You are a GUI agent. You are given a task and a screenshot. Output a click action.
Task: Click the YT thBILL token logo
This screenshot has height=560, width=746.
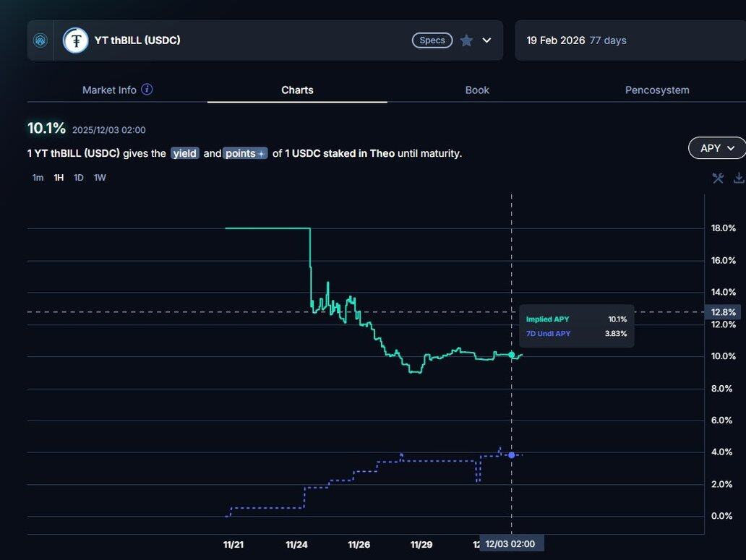coord(76,40)
